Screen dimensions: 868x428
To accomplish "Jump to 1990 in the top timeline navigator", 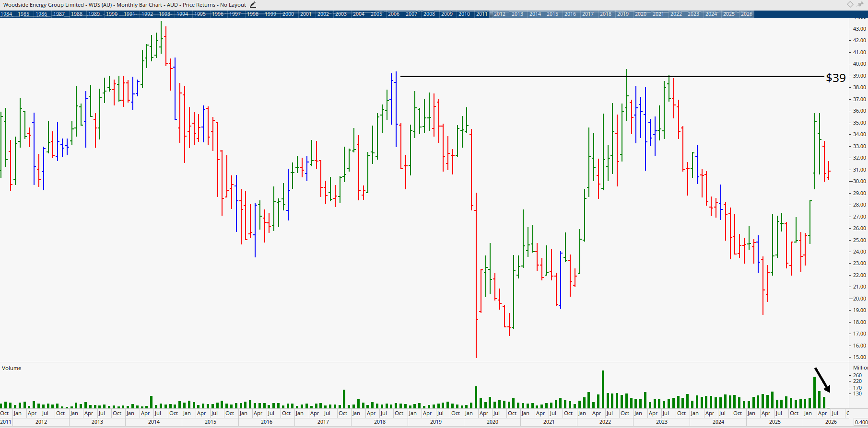I will pos(112,14).
